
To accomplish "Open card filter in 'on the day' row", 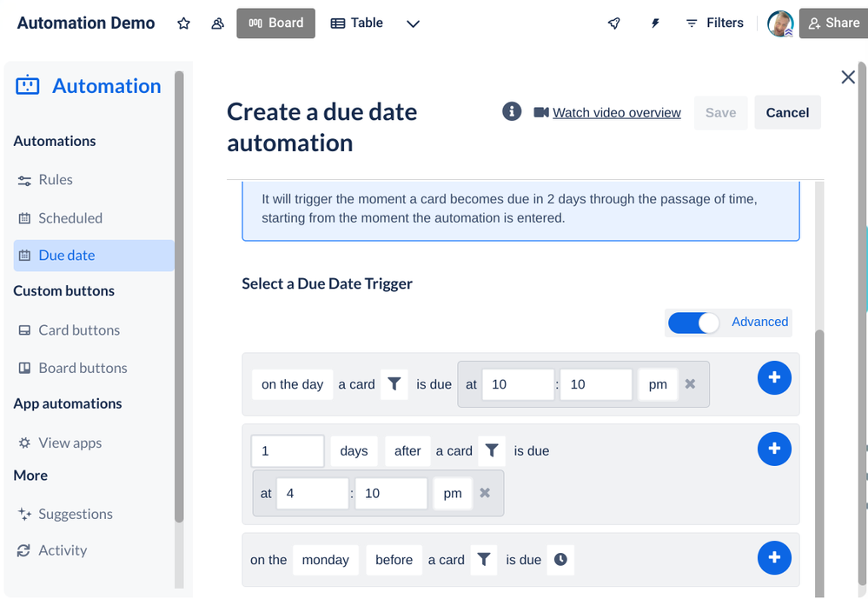I will (394, 384).
